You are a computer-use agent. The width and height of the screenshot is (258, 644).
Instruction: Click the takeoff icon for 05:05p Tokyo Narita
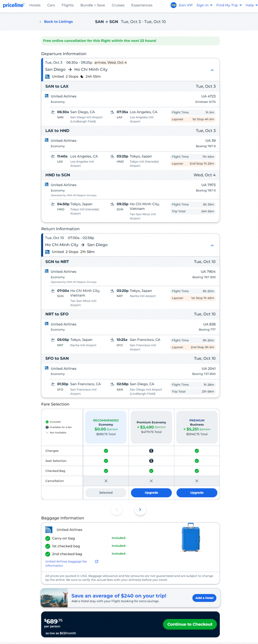(x=53, y=340)
